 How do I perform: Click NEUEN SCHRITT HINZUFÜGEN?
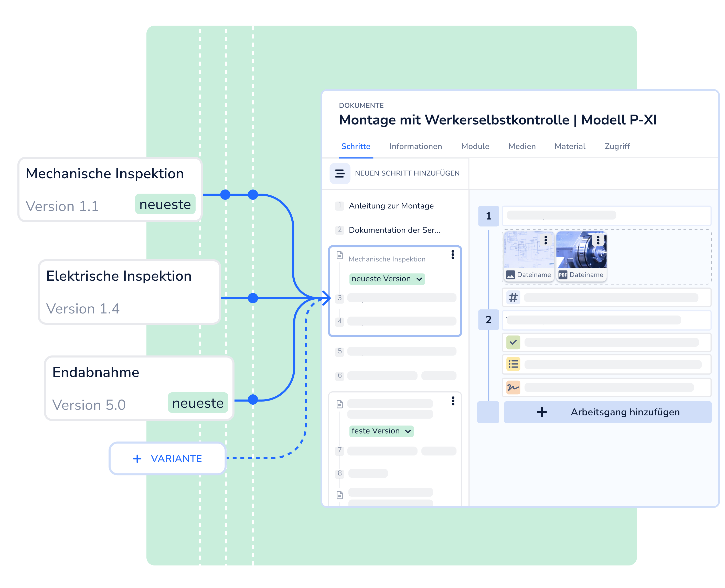407,173
